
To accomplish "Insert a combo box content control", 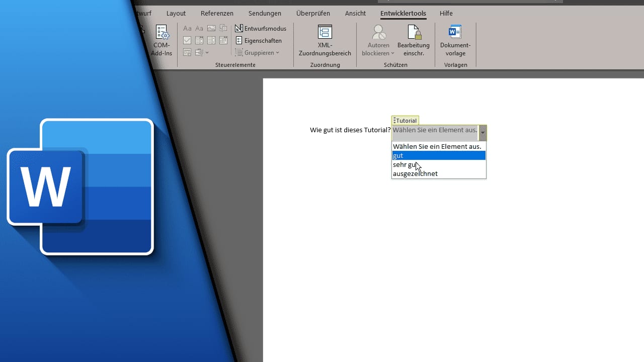I will click(199, 40).
